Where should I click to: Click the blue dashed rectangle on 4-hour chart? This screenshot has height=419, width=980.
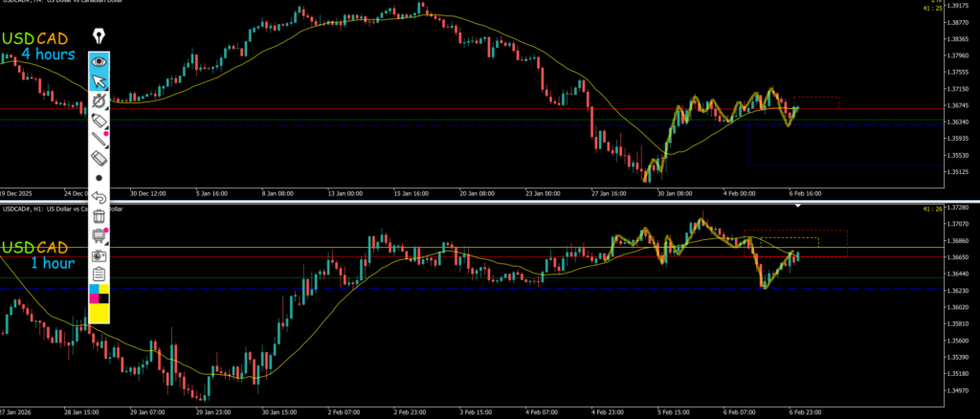842,143
